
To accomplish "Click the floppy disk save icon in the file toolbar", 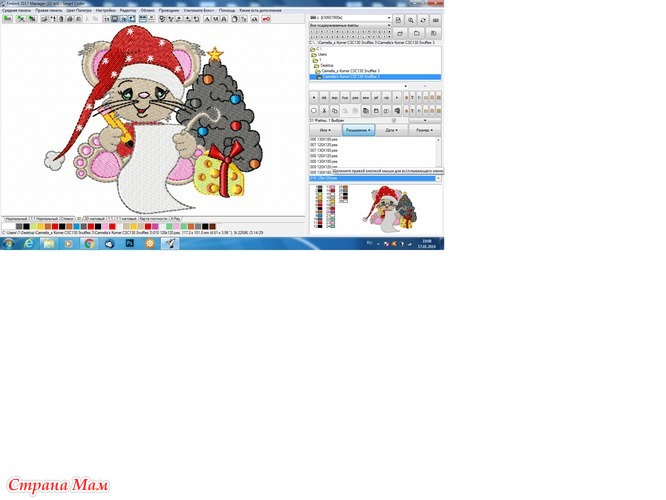I will pos(376,110).
